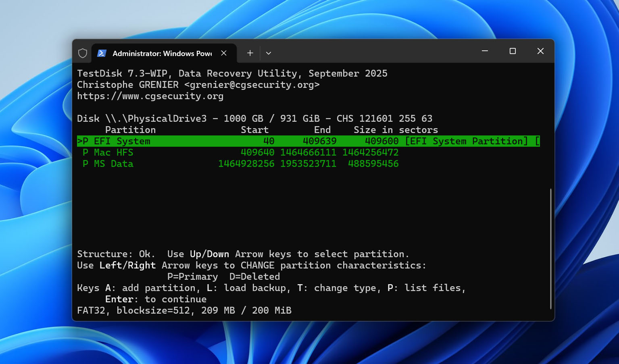Viewport: 619px width, 364px height.
Task: Click the PowerShell icon on the tab
Action: click(102, 53)
